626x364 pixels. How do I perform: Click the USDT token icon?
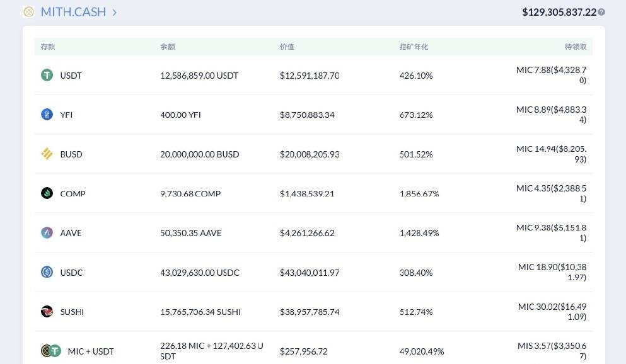coord(47,76)
